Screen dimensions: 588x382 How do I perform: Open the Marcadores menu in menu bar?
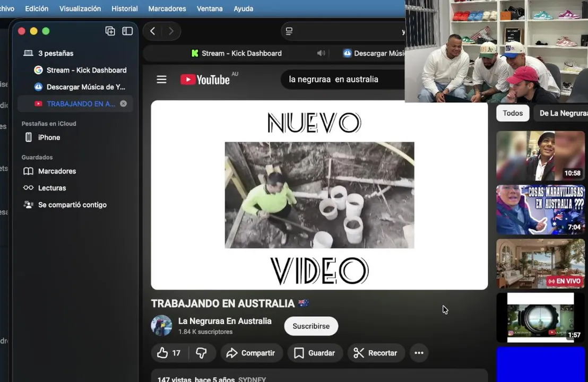(x=167, y=8)
